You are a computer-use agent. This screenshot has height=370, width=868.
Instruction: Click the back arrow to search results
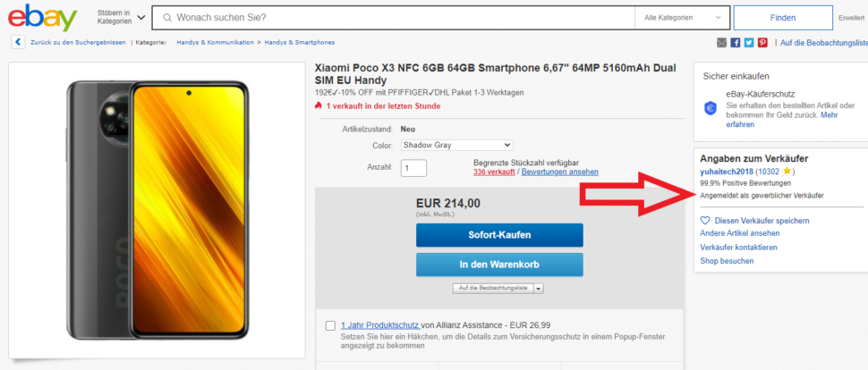pyautogui.click(x=18, y=42)
